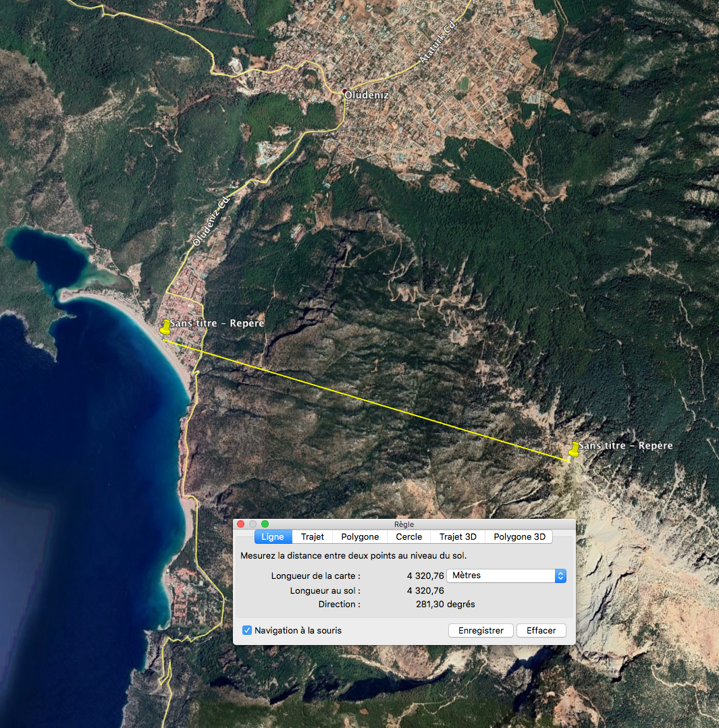Image resolution: width=719 pixels, height=728 pixels.
Task: Click the yellow pushpin on the mountain
Action: click(x=574, y=449)
